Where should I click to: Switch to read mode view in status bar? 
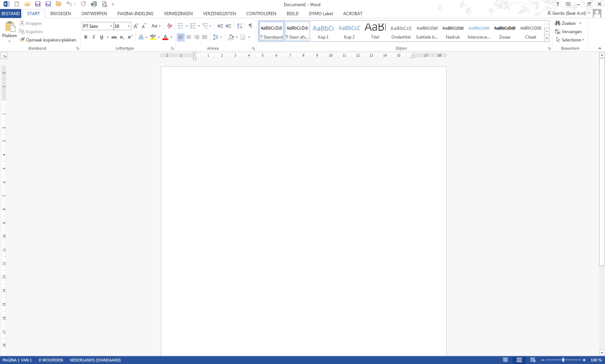[506, 360]
